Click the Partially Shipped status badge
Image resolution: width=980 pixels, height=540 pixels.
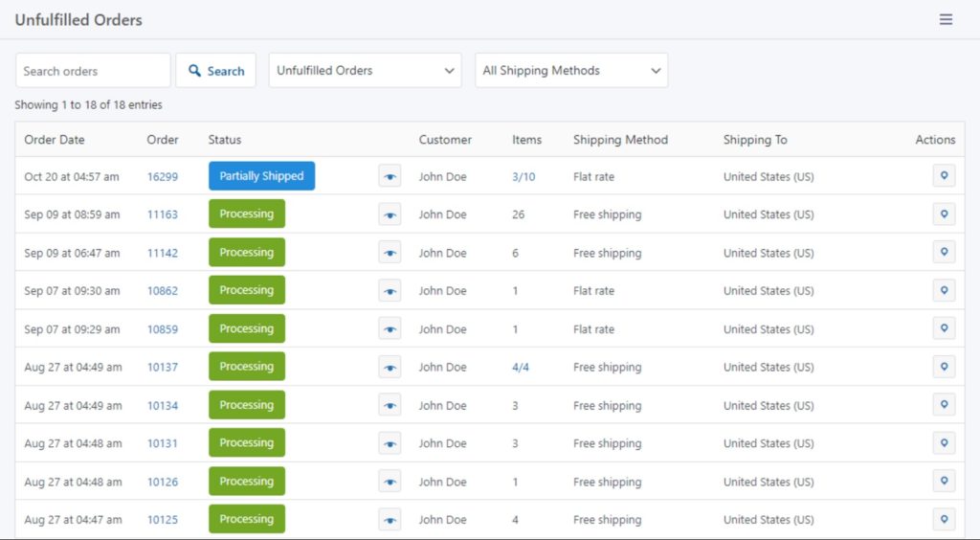pos(262,176)
